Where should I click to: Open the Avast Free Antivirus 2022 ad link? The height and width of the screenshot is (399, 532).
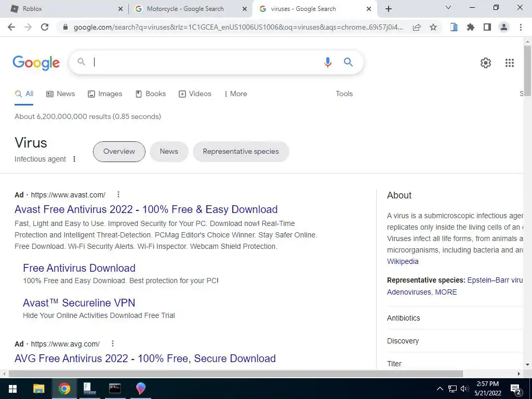[x=146, y=209]
